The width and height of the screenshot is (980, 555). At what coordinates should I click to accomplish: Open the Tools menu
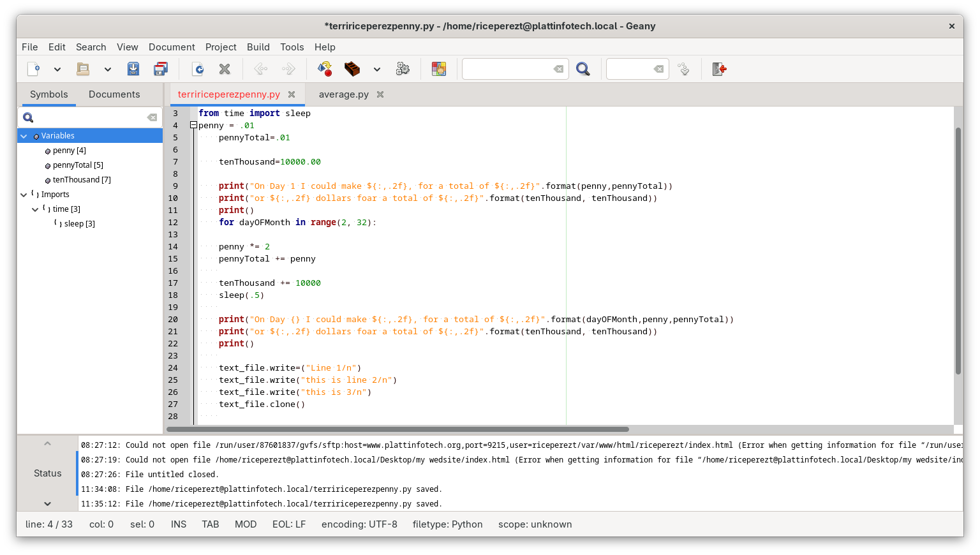[x=292, y=47]
